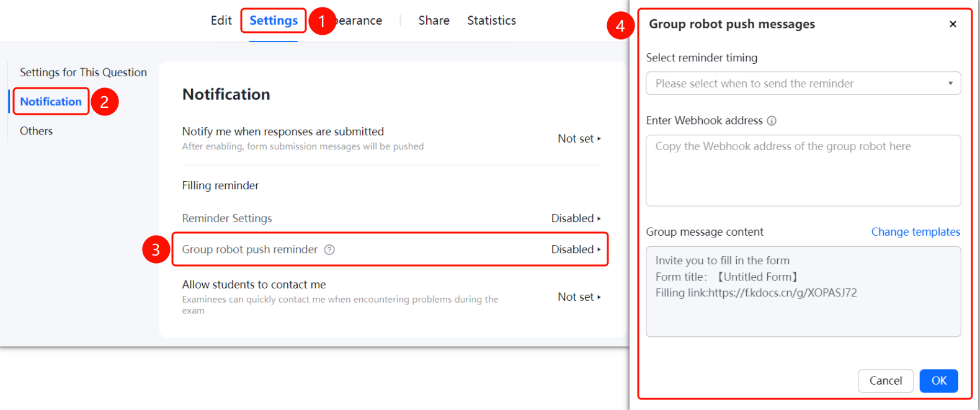The image size is (980, 410).
Task: Click the Group robot push messages title
Action: click(x=732, y=24)
